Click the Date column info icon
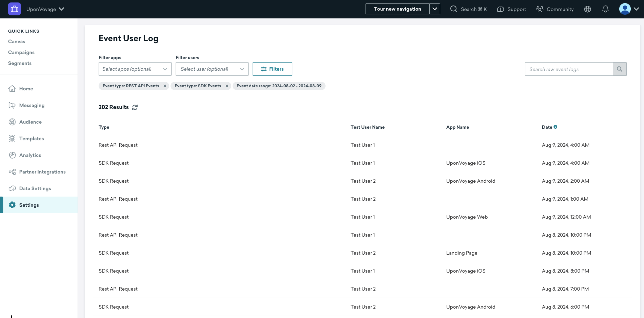The height and width of the screenshot is (318, 644). tap(555, 127)
